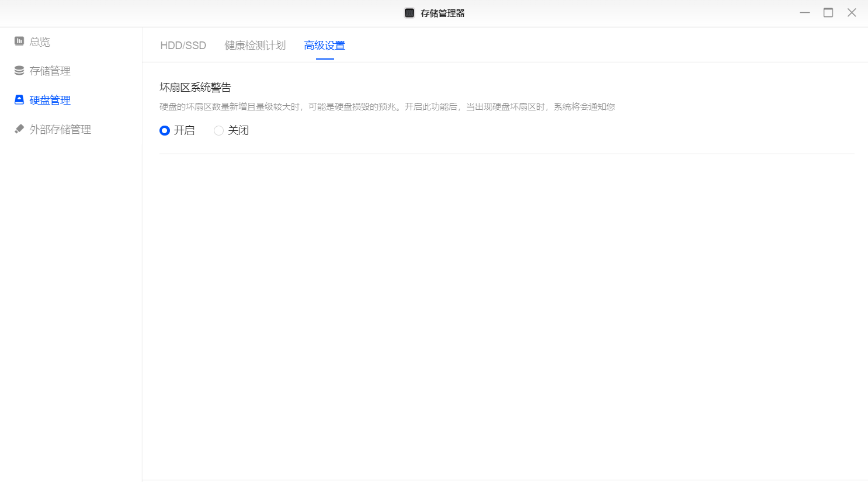Click the 坏扇区系统警告 heading
868x482 pixels.
[x=196, y=88]
